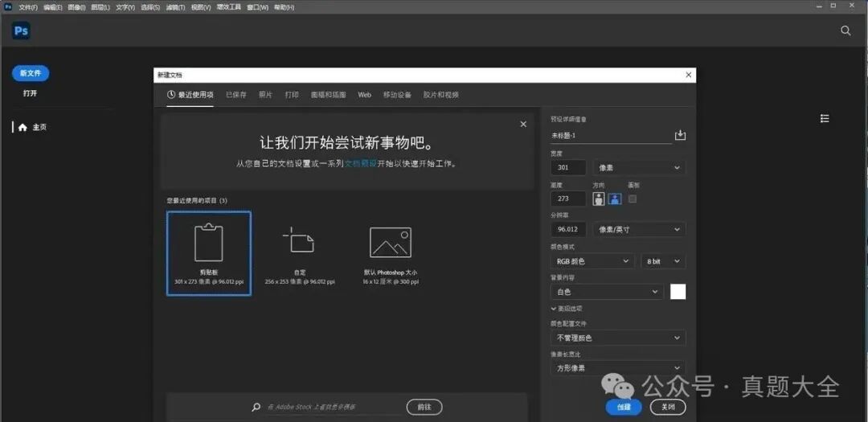This screenshot has height=422, width=868.
Task: Open the 8 bit depth dropdown
Action: point(663,261)
